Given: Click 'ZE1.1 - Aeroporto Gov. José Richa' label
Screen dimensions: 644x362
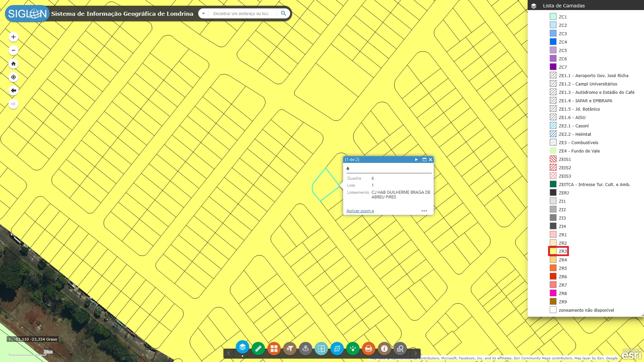Looking at the screenshot, I should click(593, 75).
